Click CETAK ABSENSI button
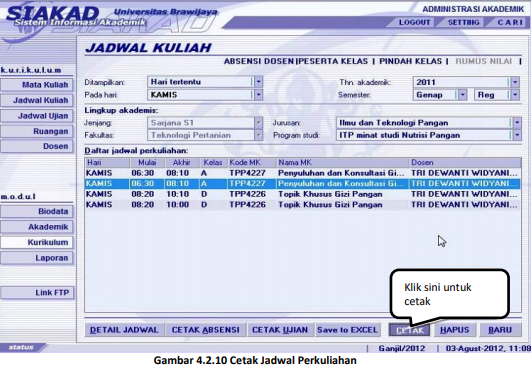 pyautogui.click(x=206, y=330)
